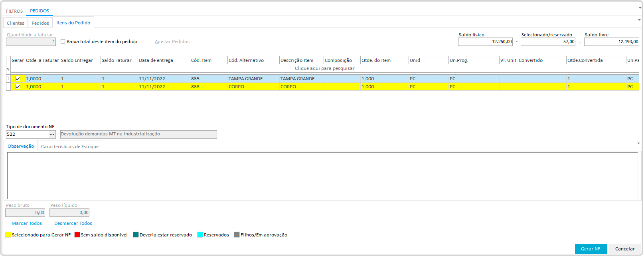
Task: Expand the arrow at Observação tab row right edge
Action: (638, 143)
